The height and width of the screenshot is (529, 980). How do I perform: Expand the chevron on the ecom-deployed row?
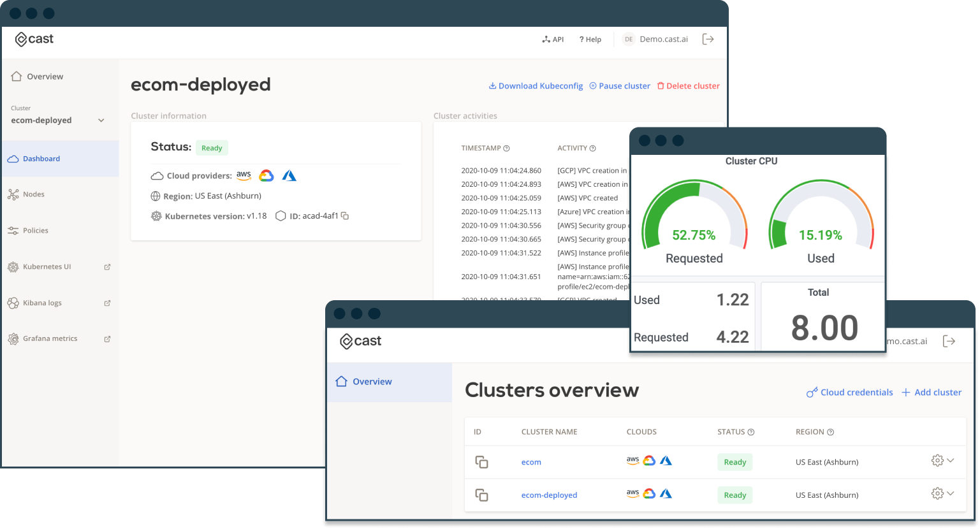coord(951,493)
